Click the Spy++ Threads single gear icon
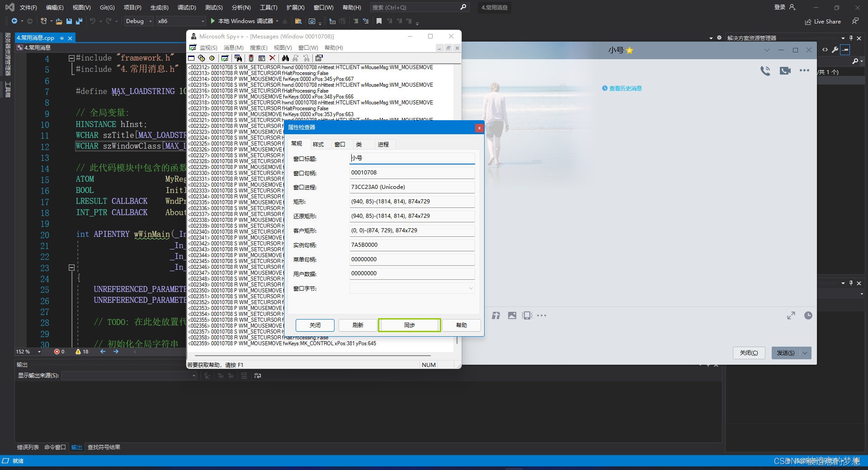868x470 pixels. pyautogui.click(x=212, y=58)
